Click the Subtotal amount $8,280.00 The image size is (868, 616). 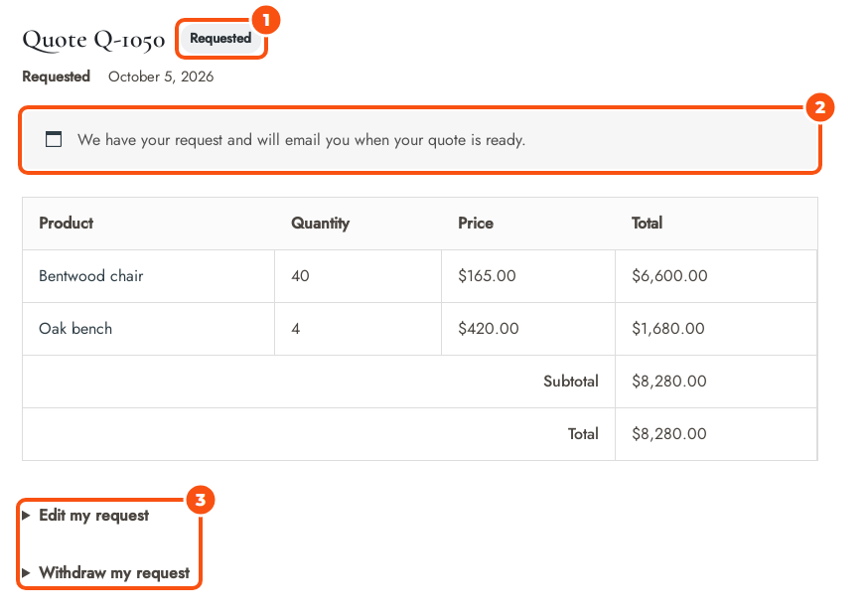click(668, 382)
